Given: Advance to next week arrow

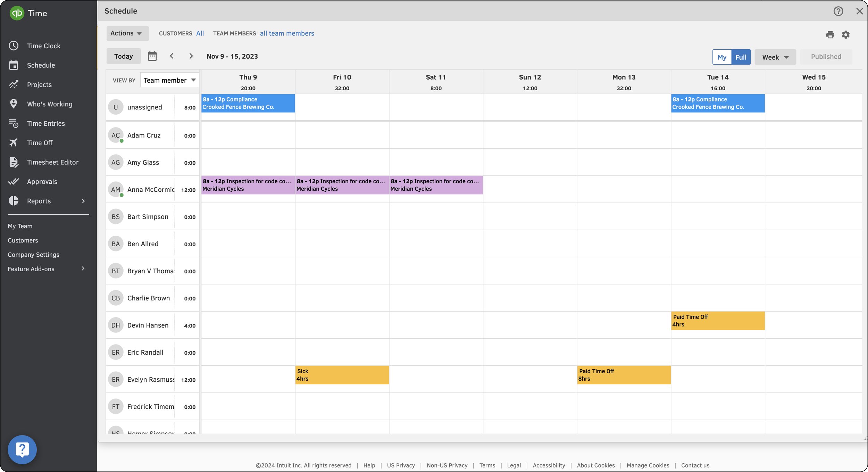Looking at the screenshot, I should click(x=191, y=56).
